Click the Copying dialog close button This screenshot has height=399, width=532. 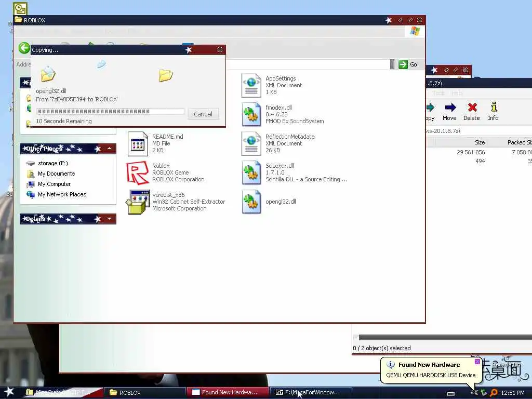pos(220,50)
